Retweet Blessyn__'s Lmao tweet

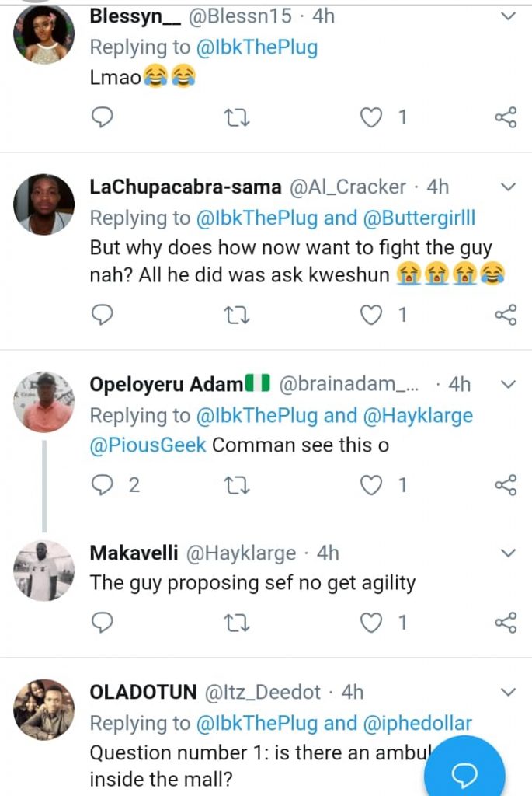click(x=233, y=117)
